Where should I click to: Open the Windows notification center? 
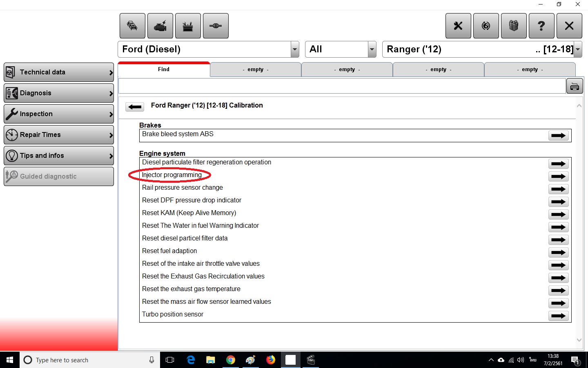(x=575, y=360)
